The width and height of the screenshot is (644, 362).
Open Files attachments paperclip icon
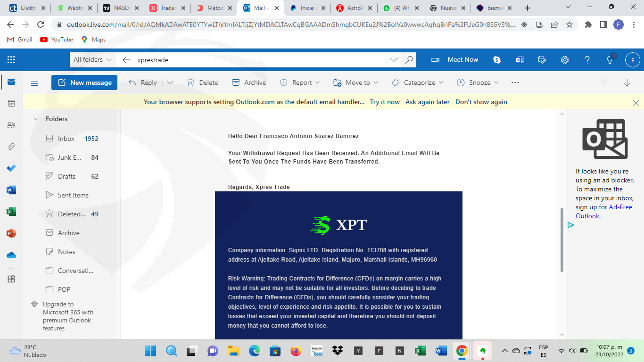[x=11, y=147]
